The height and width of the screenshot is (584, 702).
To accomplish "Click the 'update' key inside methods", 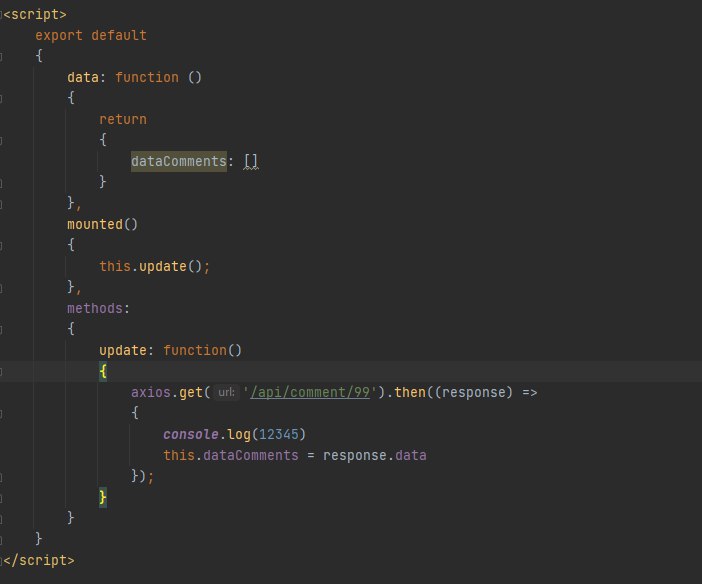I will coord(123,350).
